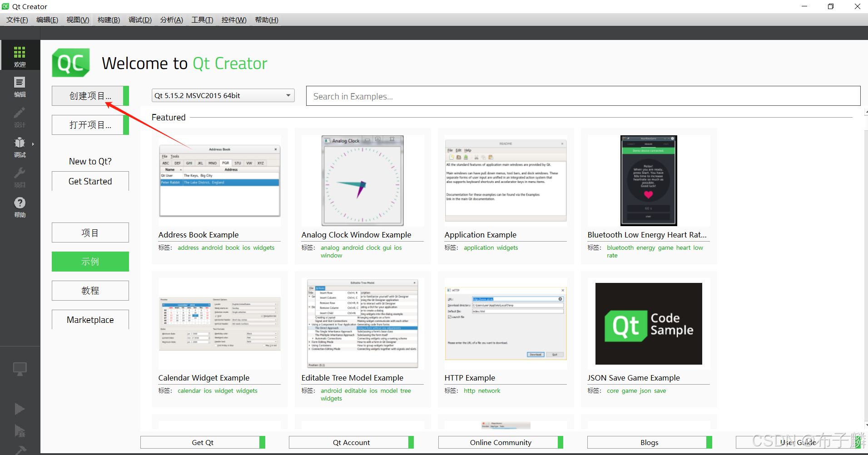
Task: Click the 'widgets' tag under Application Example
Action: (x=507, y=247)
